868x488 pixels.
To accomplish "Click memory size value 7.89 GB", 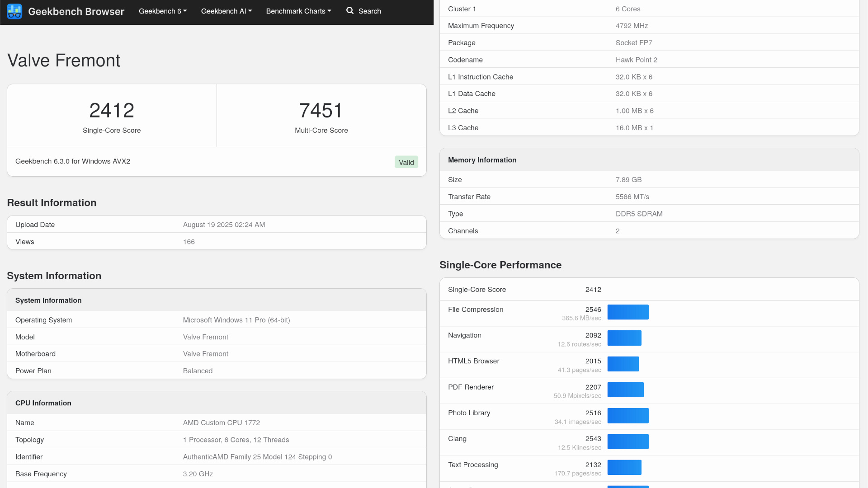I will click(629, 180).
